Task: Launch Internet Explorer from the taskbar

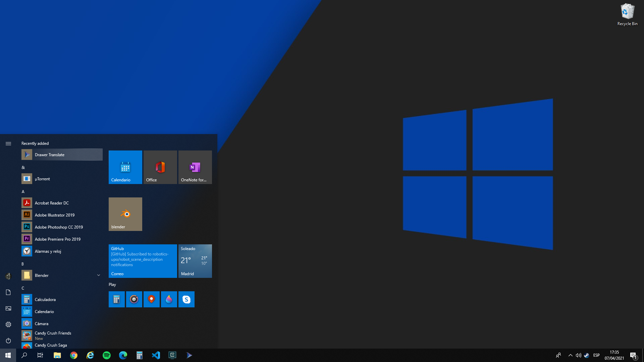Action: point(90,355)
